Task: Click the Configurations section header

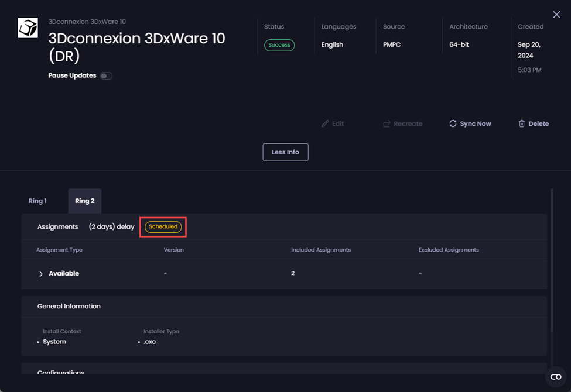Action: (x=60, y=372)
